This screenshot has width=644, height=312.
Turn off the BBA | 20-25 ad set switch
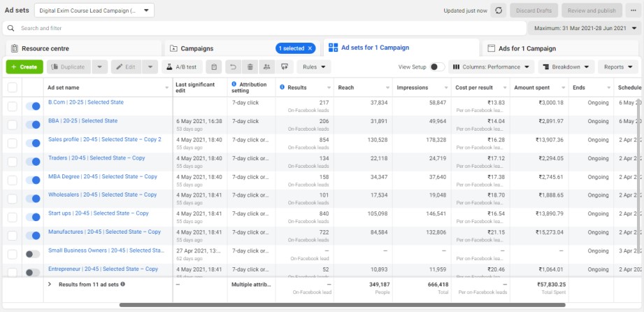coord(33,125)
